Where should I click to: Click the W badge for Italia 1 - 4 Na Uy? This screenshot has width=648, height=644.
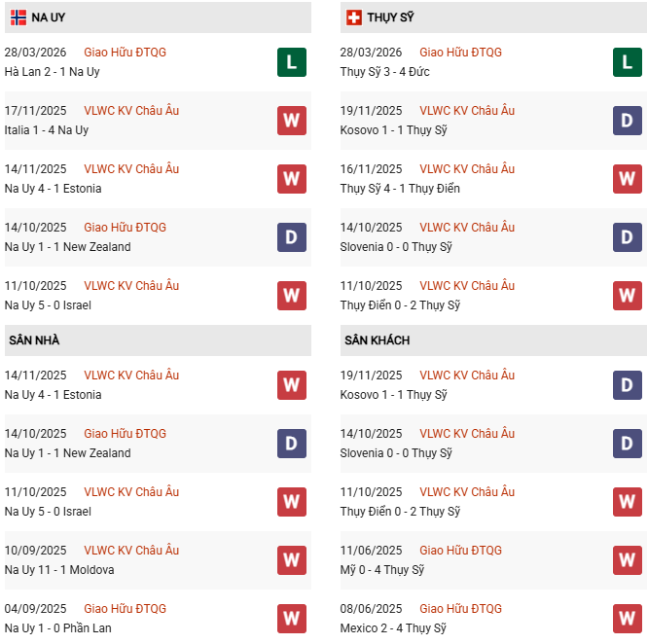point(291,121)
